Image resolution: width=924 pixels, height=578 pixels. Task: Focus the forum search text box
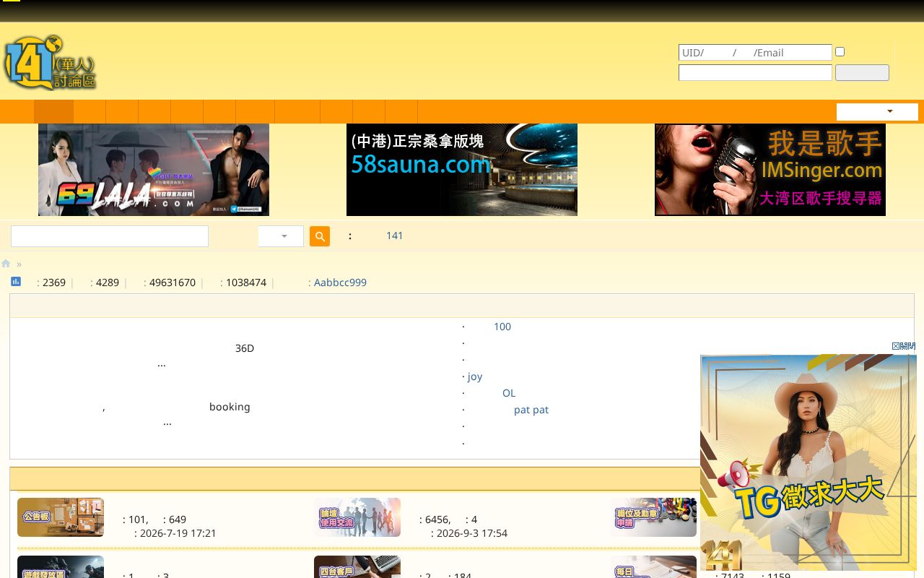click(110, 236)
